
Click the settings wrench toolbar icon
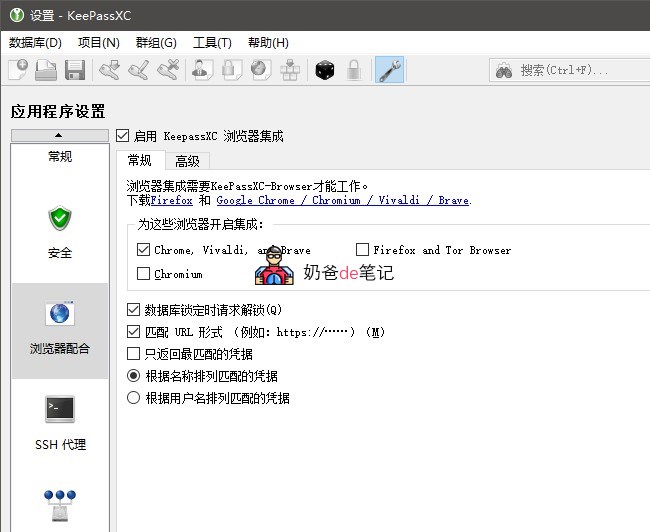click(x=388, y=70)
